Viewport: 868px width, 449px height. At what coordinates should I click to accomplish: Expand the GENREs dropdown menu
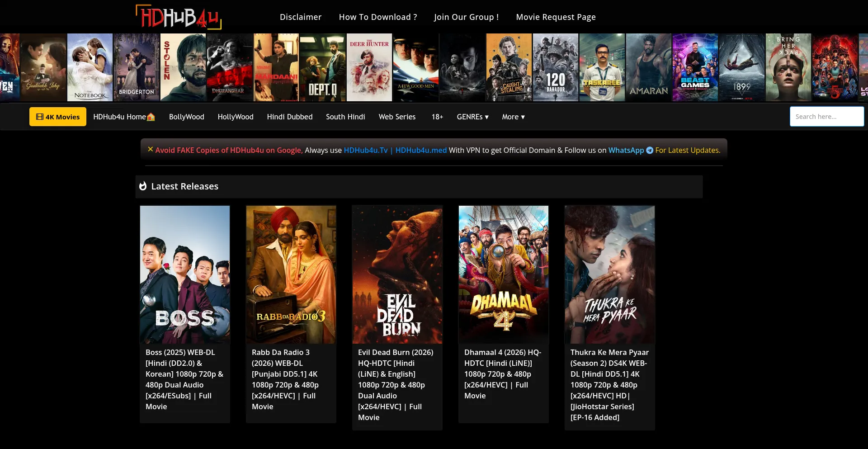point(473,117)
